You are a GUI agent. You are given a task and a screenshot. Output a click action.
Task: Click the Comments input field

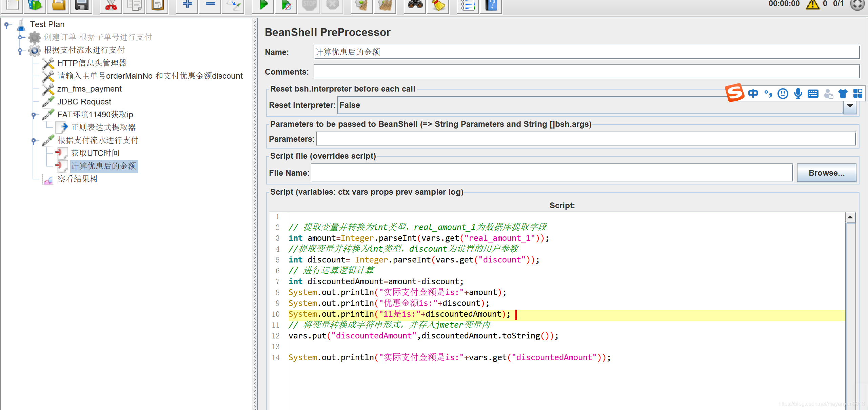click(586, 72)
